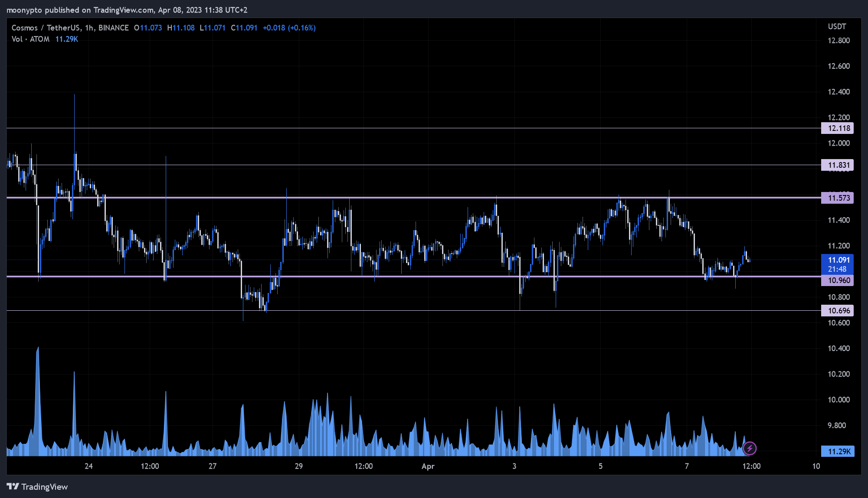Click the Vol · ATOM indicator legend
This screenshot has width=868, height=498.
point(30,39)
